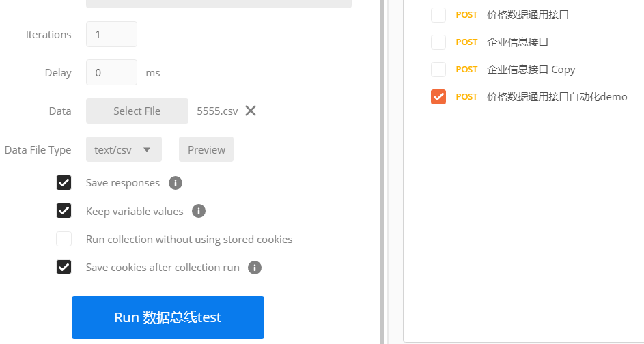
Task: Remove the 5555.csv data file
Action: (251, 111)
